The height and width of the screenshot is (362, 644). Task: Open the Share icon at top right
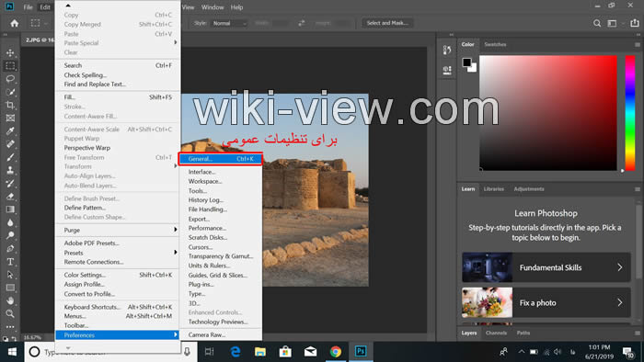coord(635,23)
